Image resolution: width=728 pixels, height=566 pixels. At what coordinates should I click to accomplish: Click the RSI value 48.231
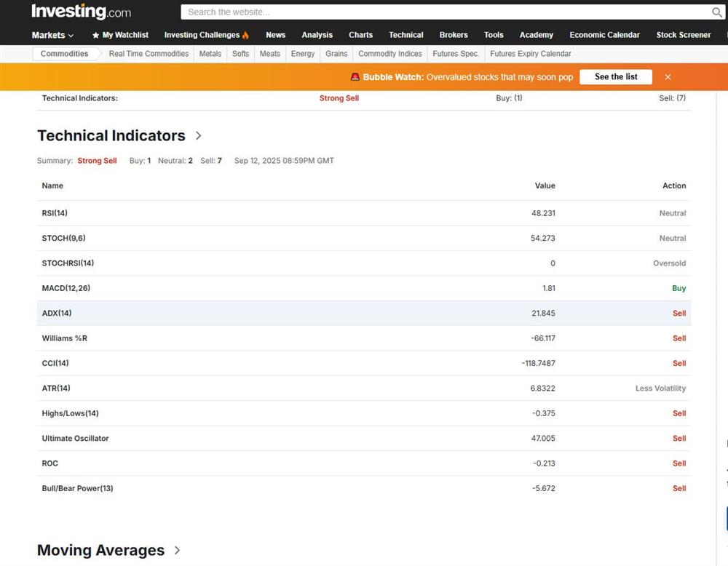pyautogui.click(x=543, y=213)
